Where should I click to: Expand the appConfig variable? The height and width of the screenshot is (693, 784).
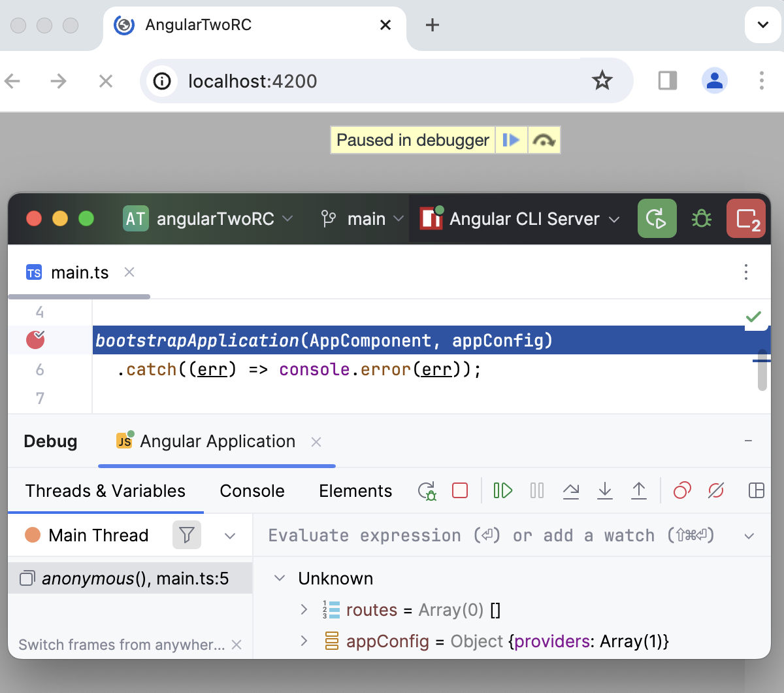[x=303, y=641]
